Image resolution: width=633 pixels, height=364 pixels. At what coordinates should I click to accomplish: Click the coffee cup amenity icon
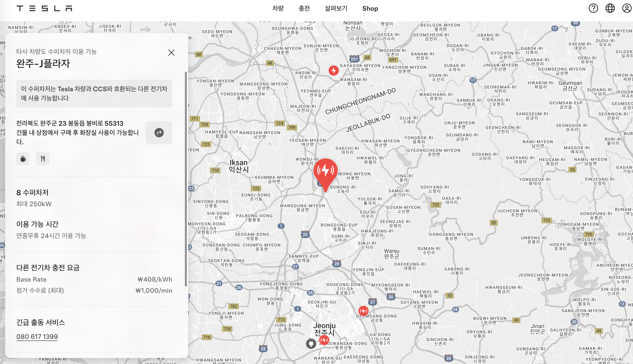point(23,158)
